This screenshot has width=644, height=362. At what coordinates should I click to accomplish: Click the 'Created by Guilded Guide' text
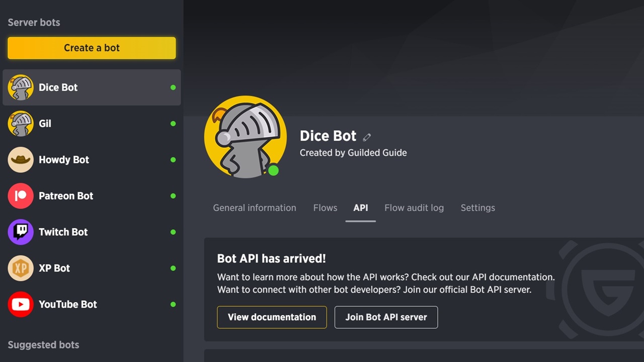353,153
